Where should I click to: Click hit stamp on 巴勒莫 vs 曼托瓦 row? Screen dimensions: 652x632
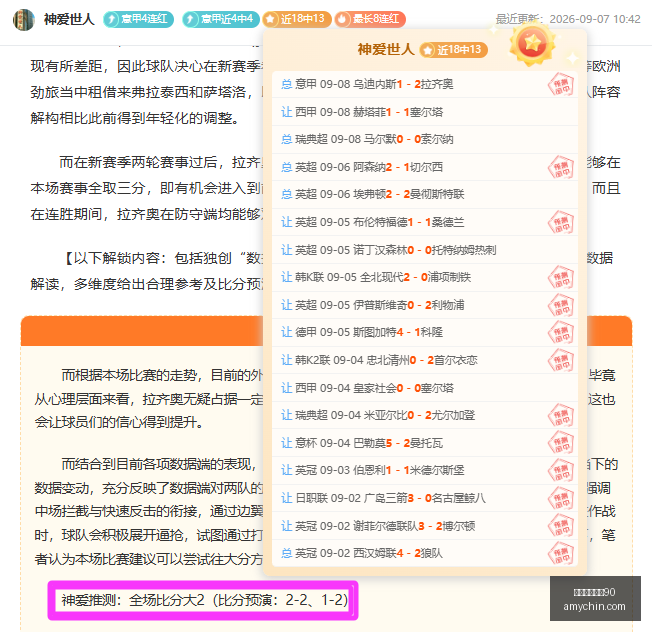[x=561, y=443]
